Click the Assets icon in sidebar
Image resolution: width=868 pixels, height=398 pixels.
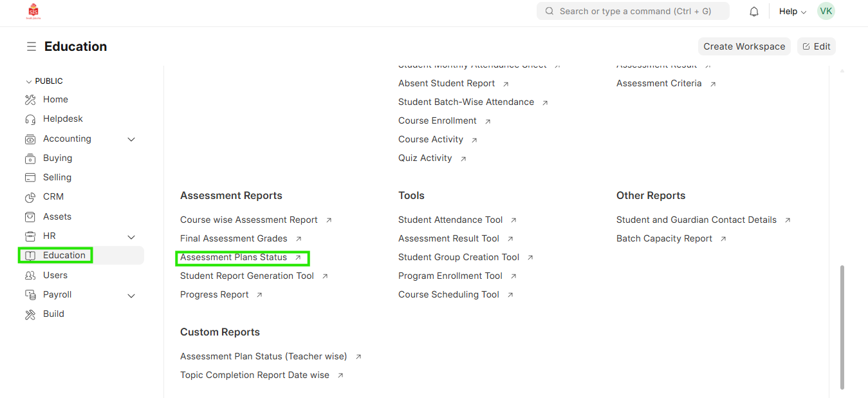[x=30, y=217]
